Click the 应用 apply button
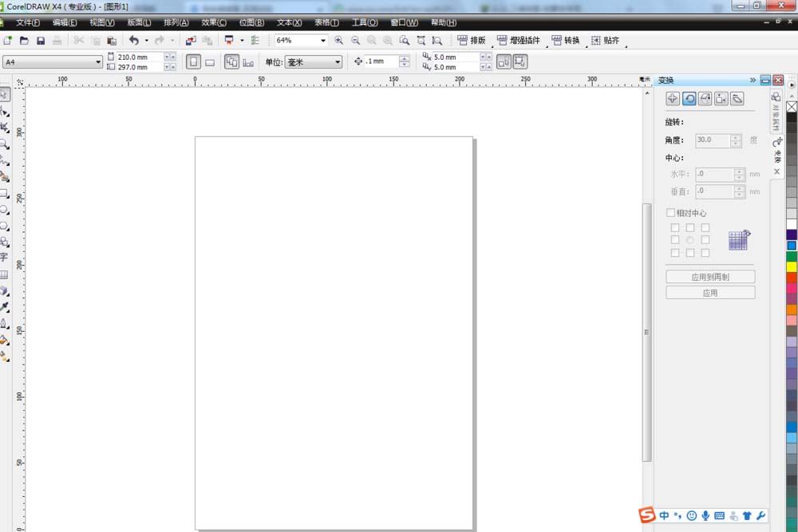Image resolution: width=798 pixels, height=532 pixels. [710, 293]
